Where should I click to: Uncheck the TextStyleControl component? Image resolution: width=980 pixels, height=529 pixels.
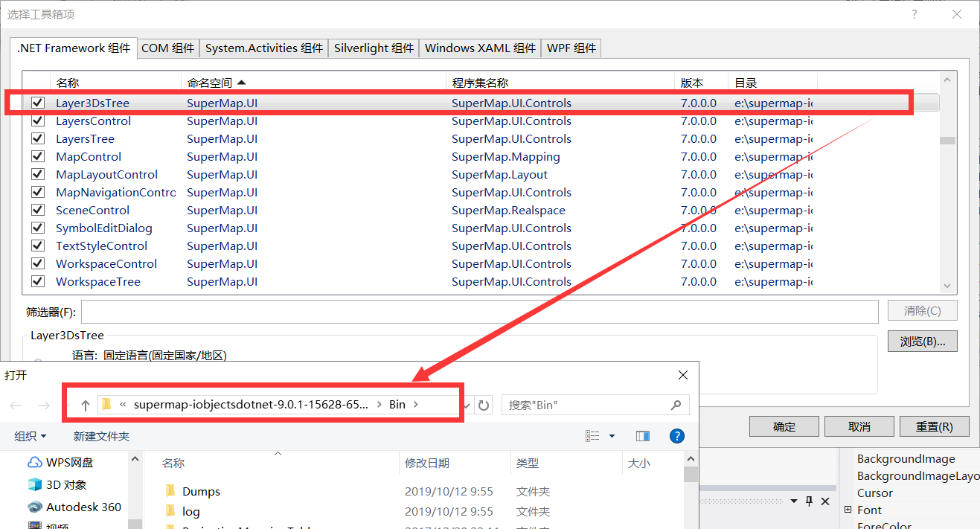pos(38,246)
